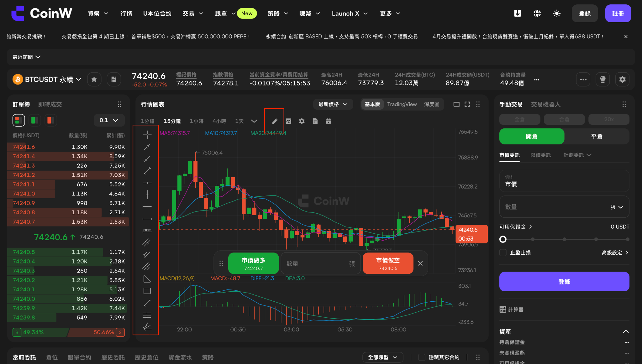This screenshot has width=642, height=364.
Task: Click the order book panel drag-handle dots
Action: tap(119, 104)
